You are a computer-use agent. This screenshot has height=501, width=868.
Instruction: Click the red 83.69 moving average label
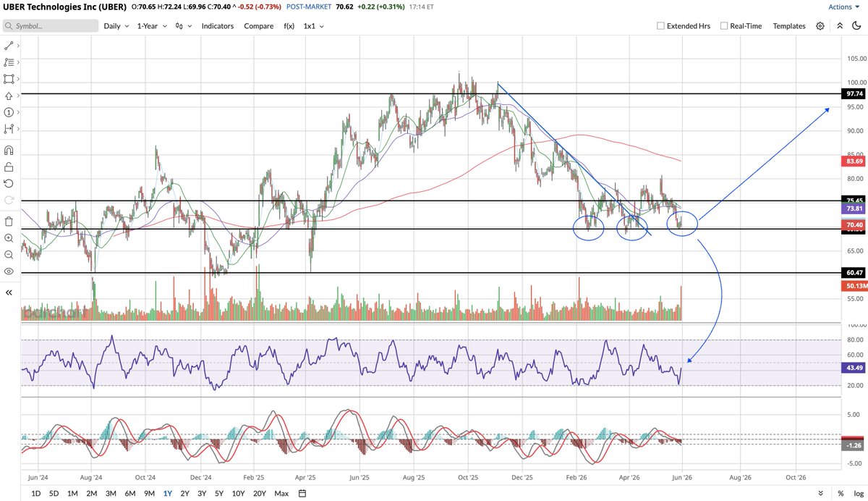pyautogui.click(x=854, y=160)
